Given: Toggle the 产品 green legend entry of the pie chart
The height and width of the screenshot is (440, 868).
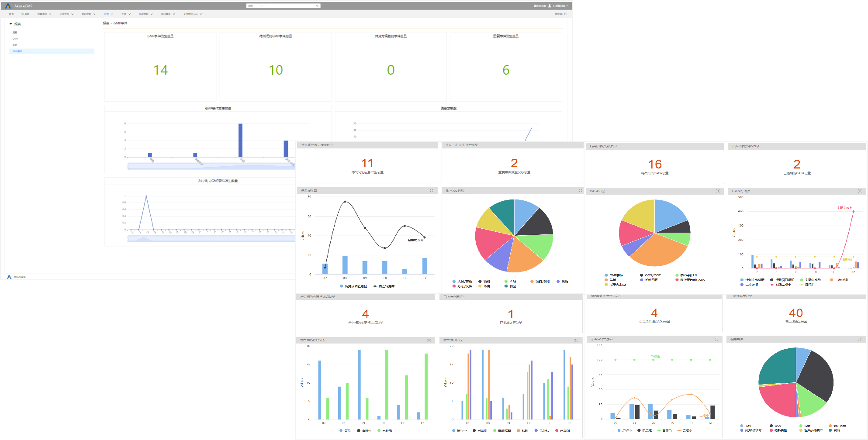Looking at the screenshot, I should click(510, 282).
